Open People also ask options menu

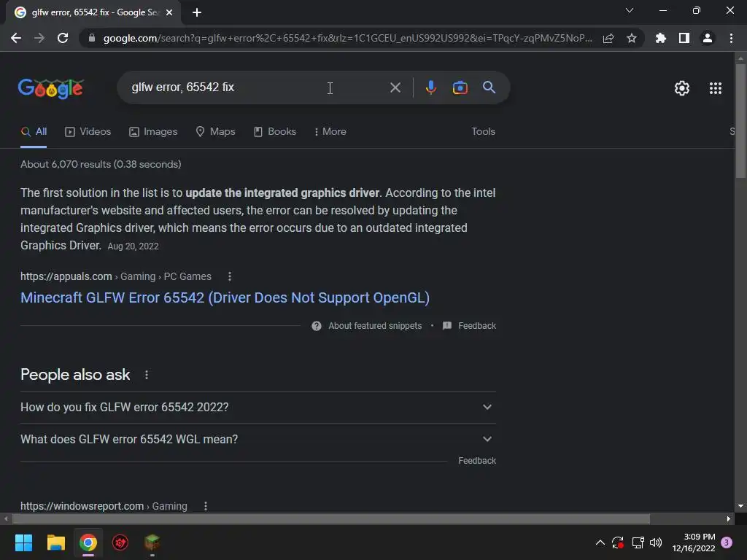146,376
